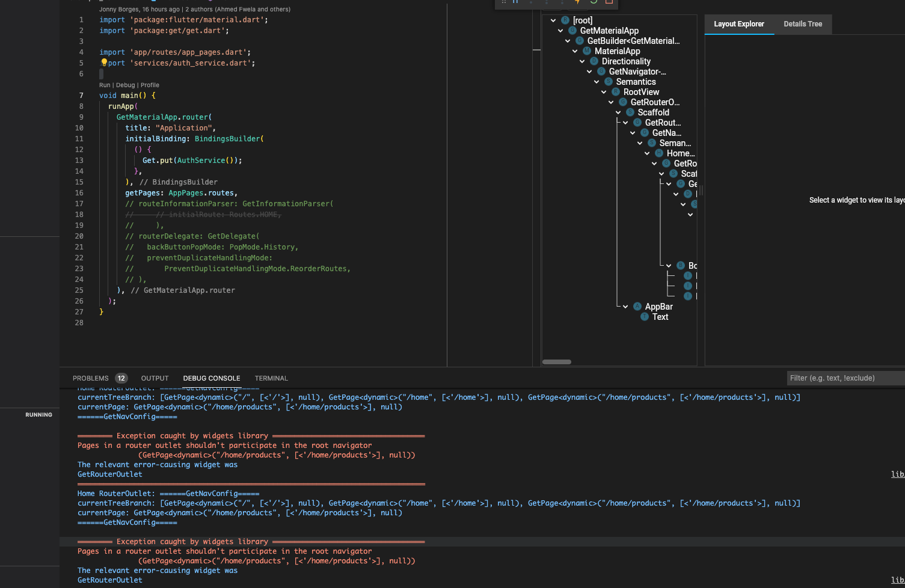Screen dimensions: 905x588
Task: Step over the current line in debug toolbar
Action: [531, 3]
